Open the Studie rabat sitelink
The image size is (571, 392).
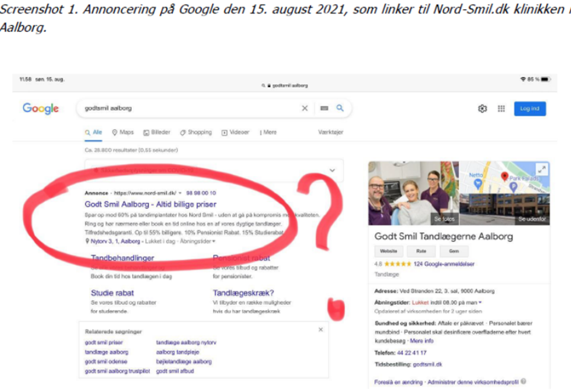pos(112,293)
